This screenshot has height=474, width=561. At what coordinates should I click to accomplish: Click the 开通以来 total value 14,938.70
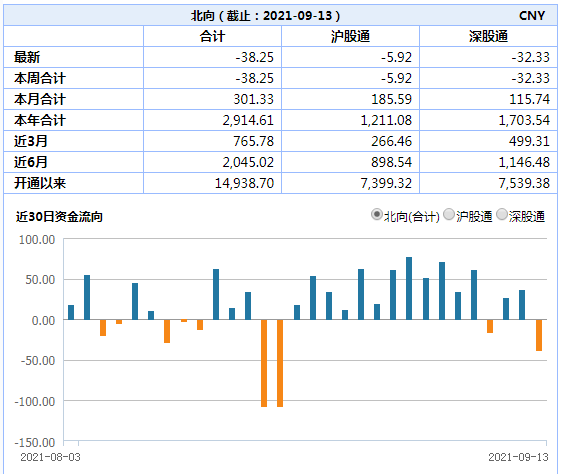coord(244,183)
